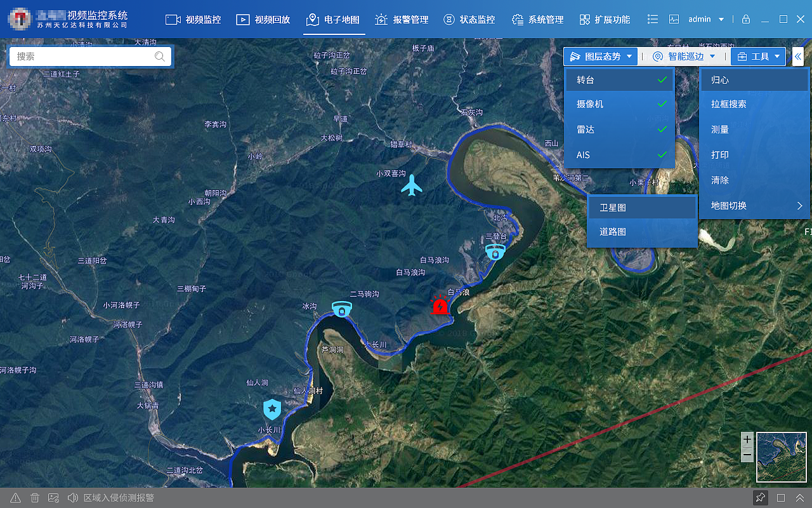Click the layers icon on 图层态势 button
The height and width of the screenshot is (508, 812).
pyautogui.click(x=575, y=57)
